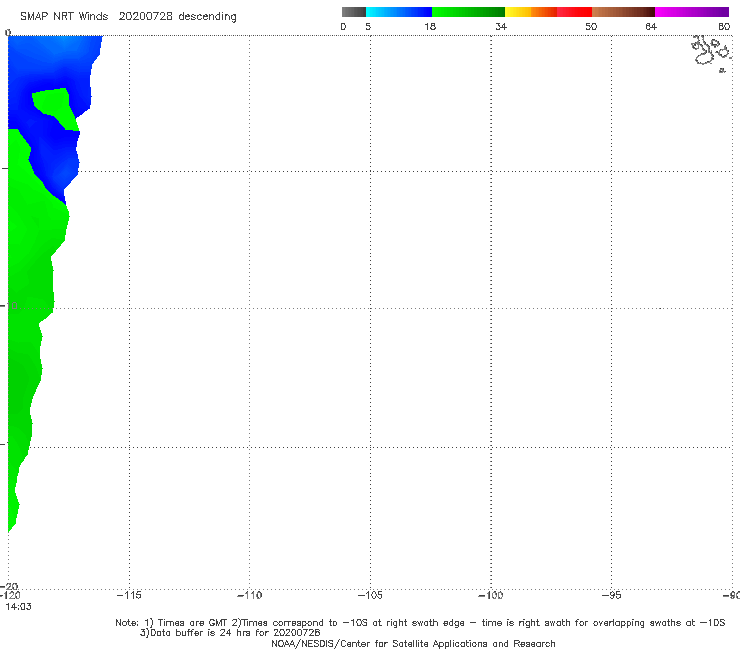Click the '-105' longitude axis label

click(x=370, y=595)
